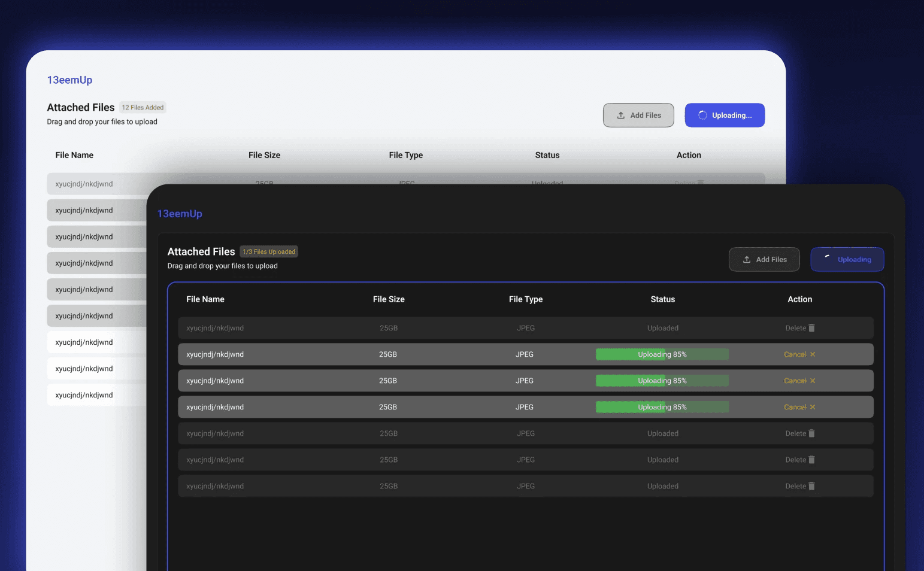The image size is (924, 571).
Task: Open the 13eemUp logo in dark window
Action: [180, 214]
